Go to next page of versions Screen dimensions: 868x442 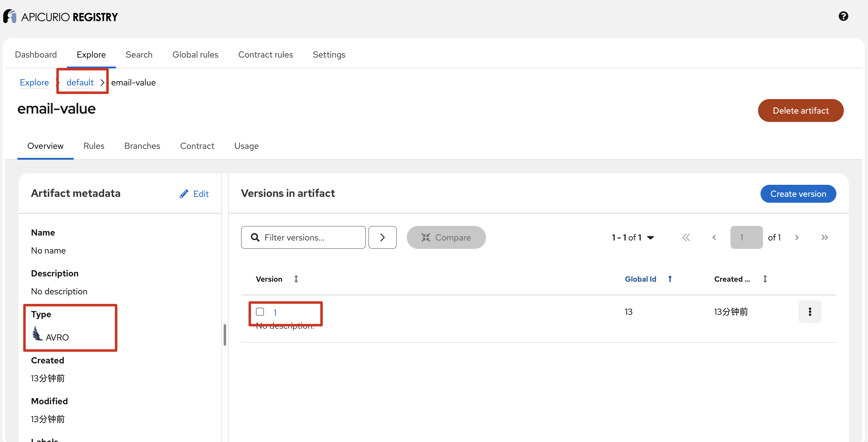[797, 238]
